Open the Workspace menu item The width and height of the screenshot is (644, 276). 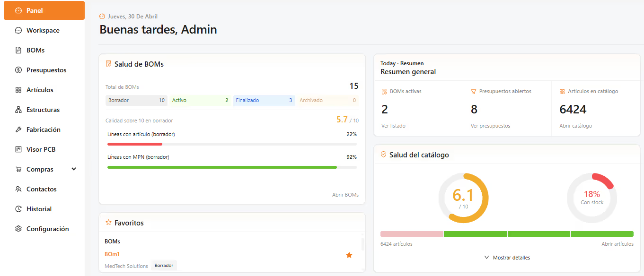click(x=44, y=30)
